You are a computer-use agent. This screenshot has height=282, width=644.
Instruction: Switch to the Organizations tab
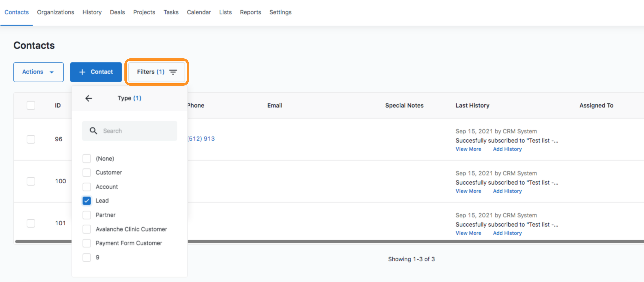(55, 12)
